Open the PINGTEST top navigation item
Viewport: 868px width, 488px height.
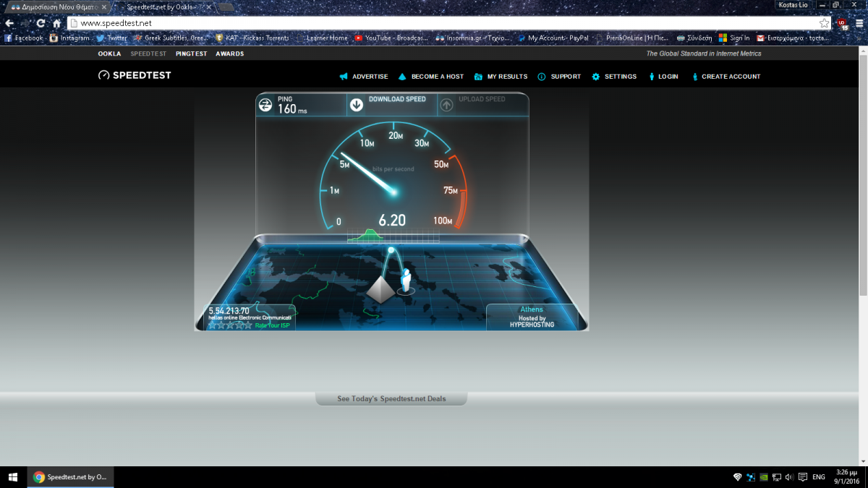(x=191, y=53)
